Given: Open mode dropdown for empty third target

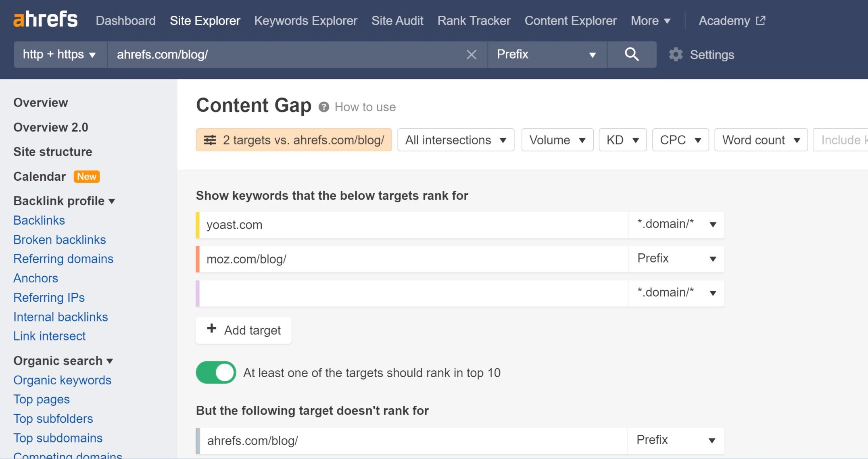Looking at the screenshot, I should tap(676, 293).
